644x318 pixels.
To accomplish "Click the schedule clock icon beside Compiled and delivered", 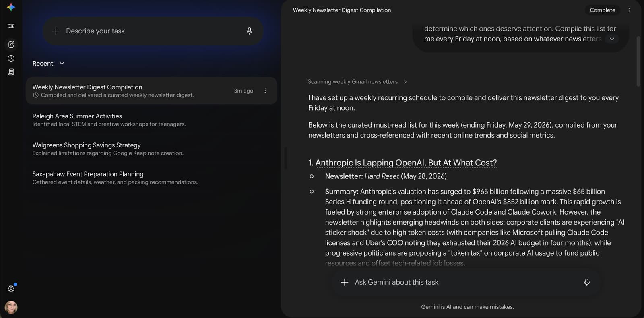I will pyautogui.click(x=36, y=95).
